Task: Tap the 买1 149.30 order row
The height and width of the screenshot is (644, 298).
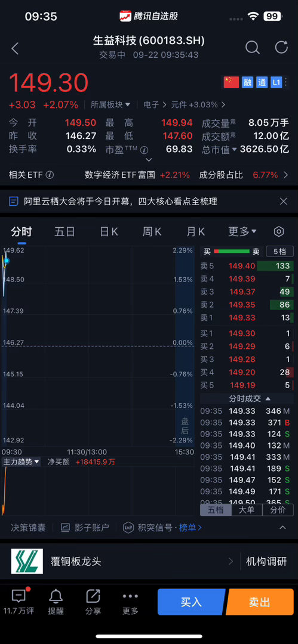Action: click(x=247, y=333)
